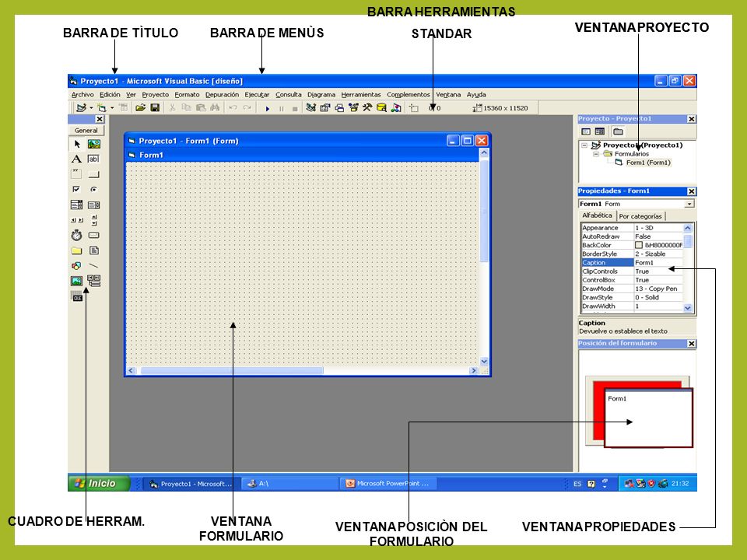This screenshot has width=747, height=560.
Task: Select the CommandButton control tool
Action: pos(94,174)
